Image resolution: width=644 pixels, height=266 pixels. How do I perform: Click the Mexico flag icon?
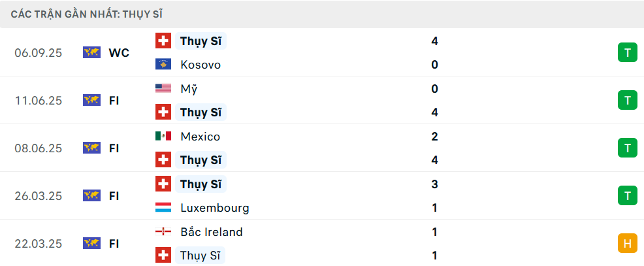click(163, 136)
